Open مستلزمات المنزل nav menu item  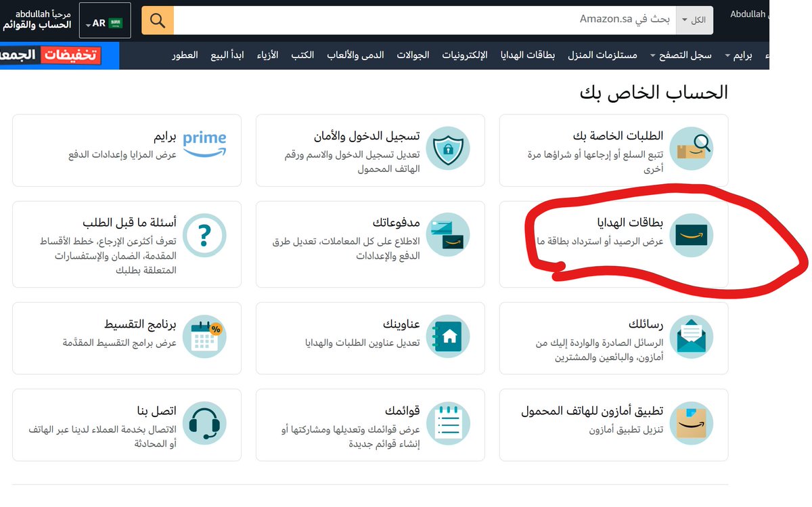click(x=602, y=55)
